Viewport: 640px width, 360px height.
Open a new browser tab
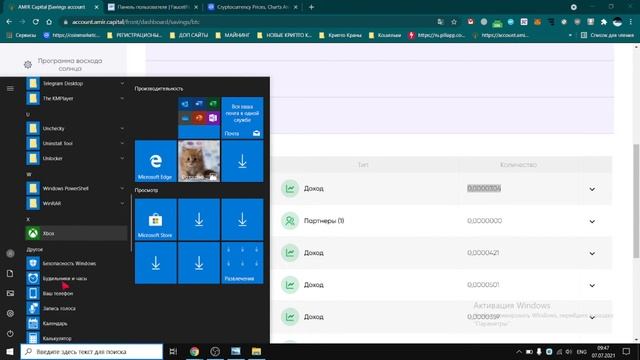click(311, 7)
